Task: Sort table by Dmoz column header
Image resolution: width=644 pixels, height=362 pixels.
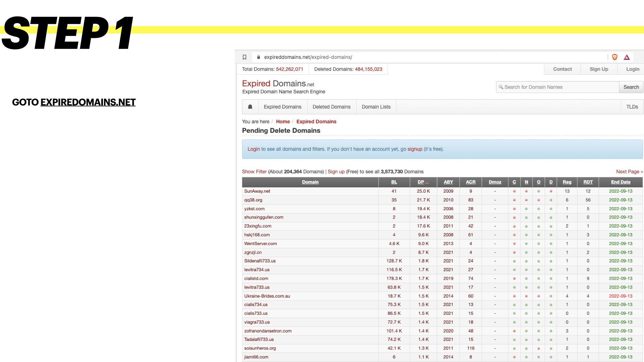Action: pos(495,182)
